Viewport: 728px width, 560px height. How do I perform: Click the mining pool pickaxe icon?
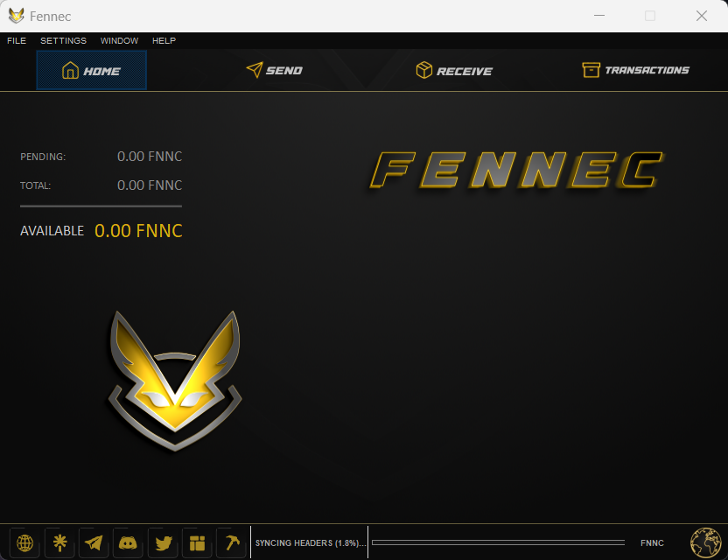pyautogui.click(x=231, y=542)
